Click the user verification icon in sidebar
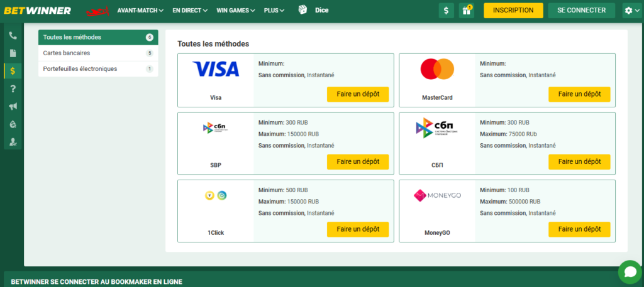644x287 pixels. 13,142
